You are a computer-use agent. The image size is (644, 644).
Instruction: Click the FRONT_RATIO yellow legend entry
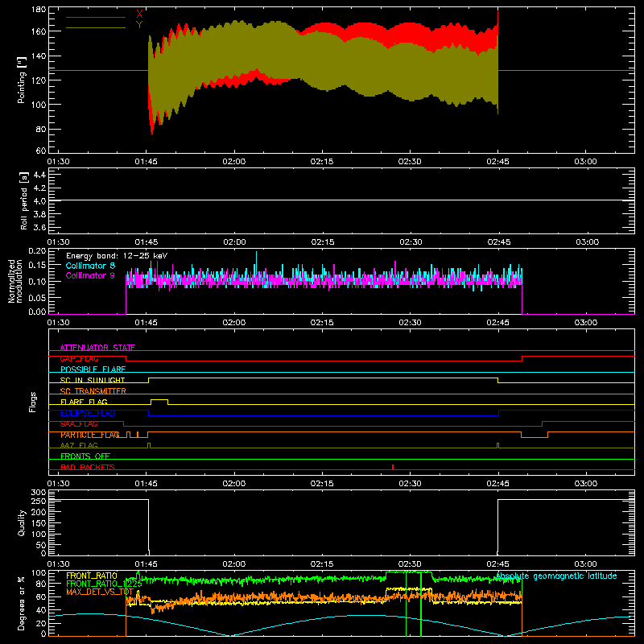92,576
